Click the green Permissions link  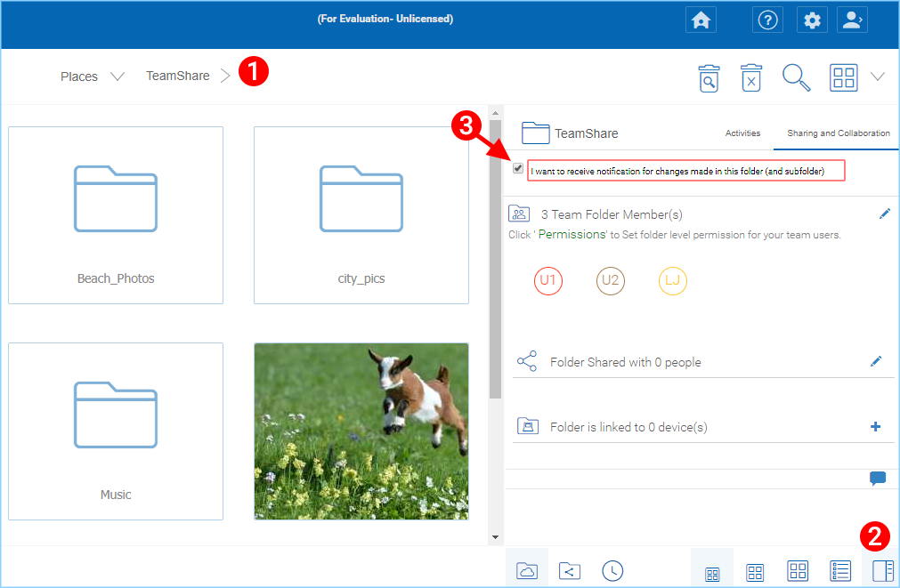point(572,234)
